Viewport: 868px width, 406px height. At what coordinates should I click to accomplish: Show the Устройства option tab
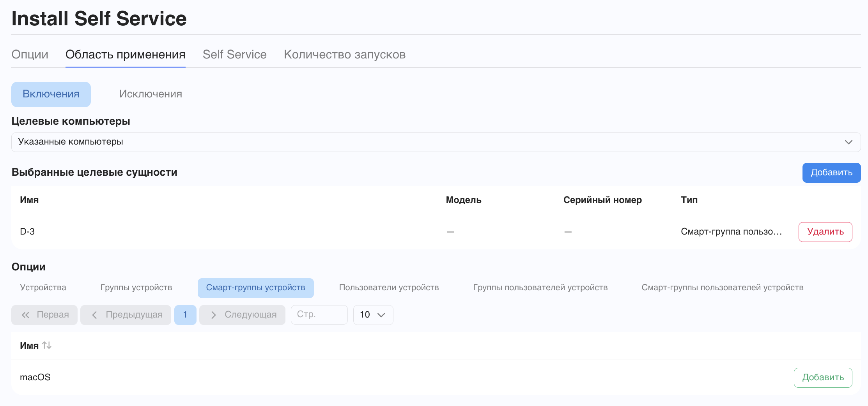pyautogui.click(x=43, y=288)
